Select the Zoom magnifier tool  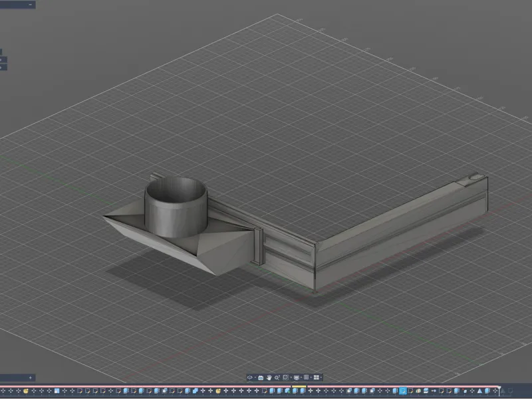277,377
